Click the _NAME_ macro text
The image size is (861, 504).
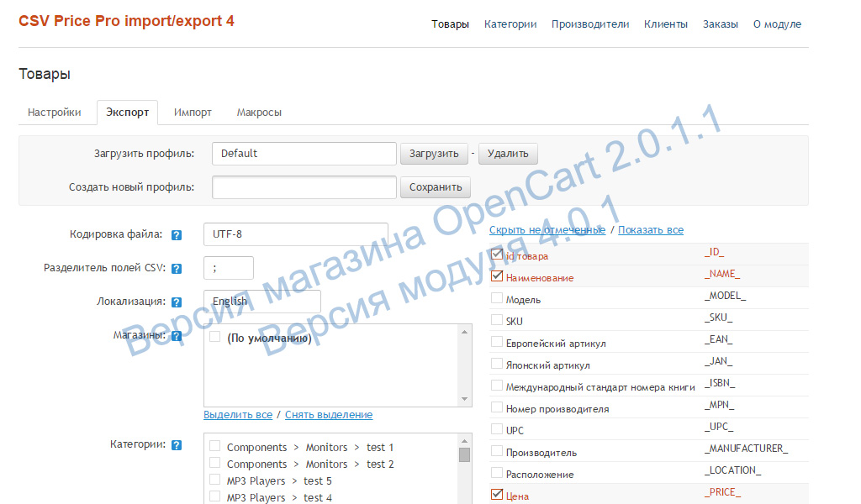722,274
